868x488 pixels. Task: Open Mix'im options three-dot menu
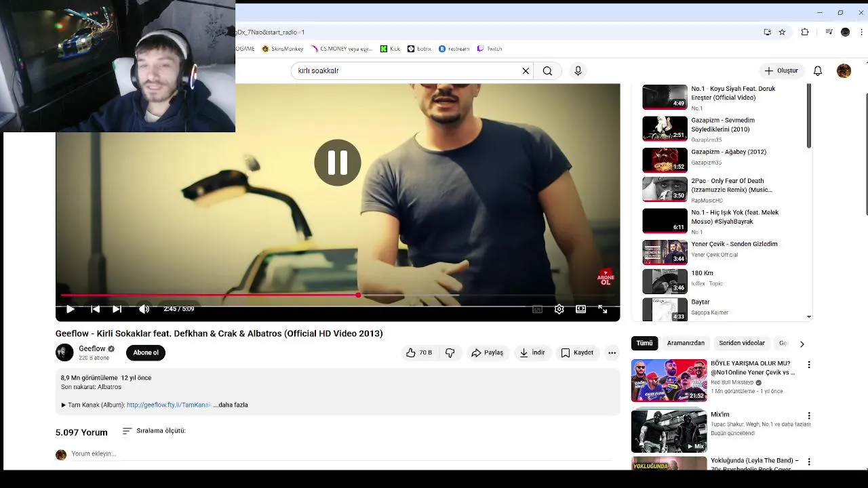[808, 415]
